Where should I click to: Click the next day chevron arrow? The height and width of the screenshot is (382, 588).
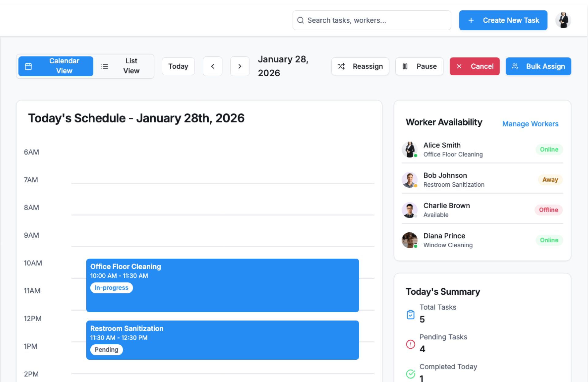pos(239,66)
